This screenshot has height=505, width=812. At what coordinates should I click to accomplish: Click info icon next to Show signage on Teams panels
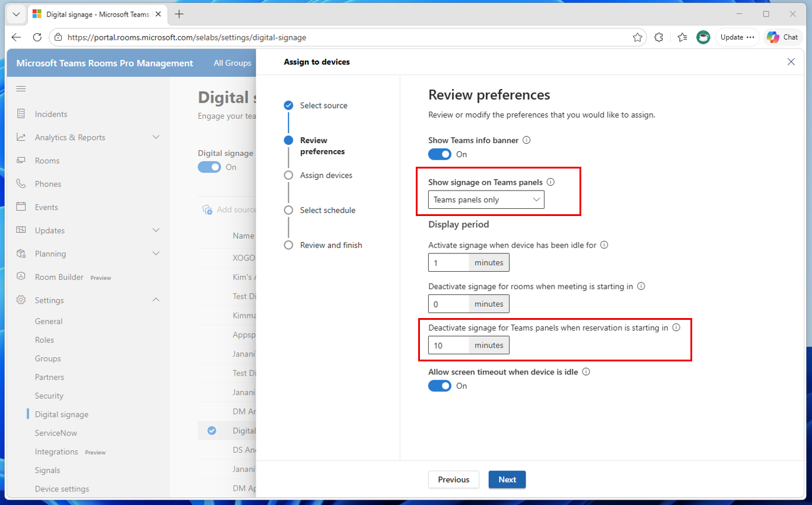tap(550, 182)
